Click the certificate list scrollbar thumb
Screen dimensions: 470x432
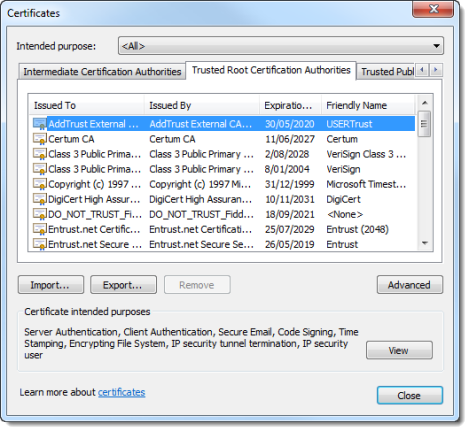point(424,124)
